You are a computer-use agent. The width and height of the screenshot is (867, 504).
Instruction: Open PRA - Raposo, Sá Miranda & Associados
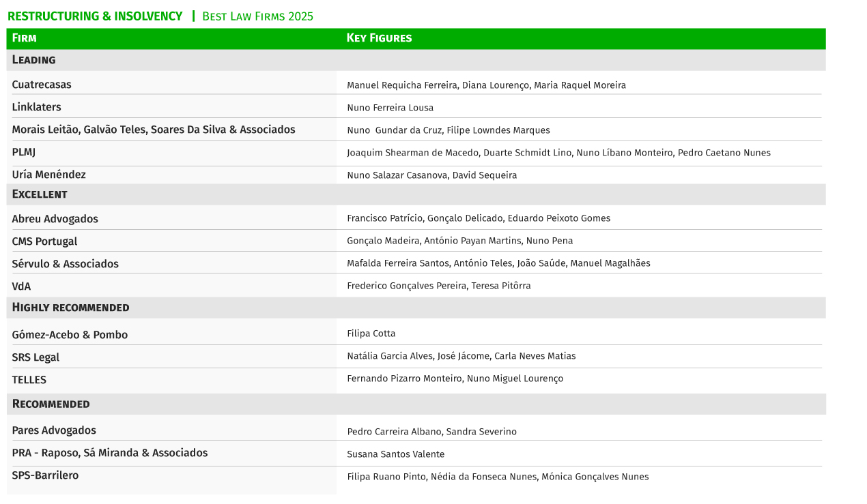pyautogui.click(x=109, y=453)
